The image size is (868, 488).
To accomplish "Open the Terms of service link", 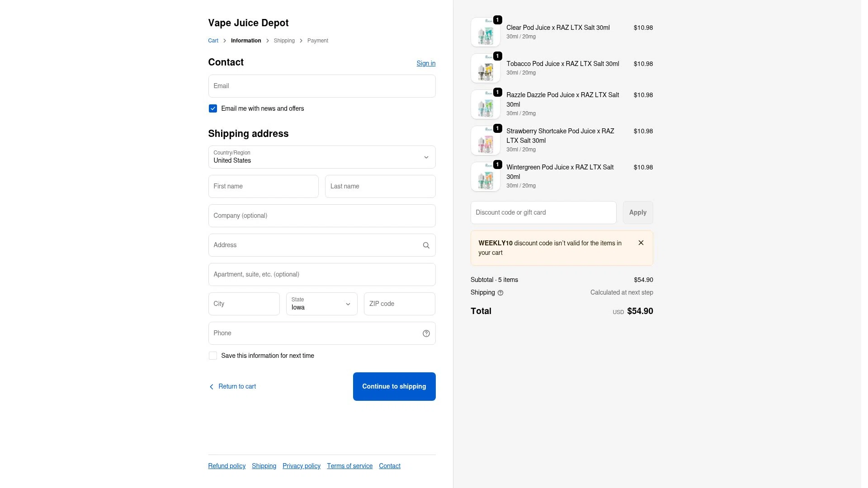I will 350,466.
